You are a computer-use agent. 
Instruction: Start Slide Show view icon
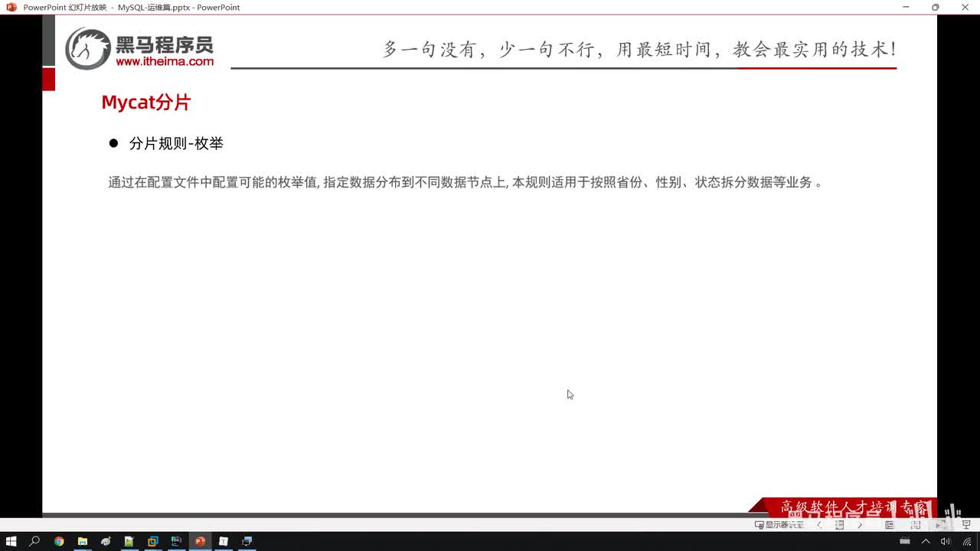(966, 525)
